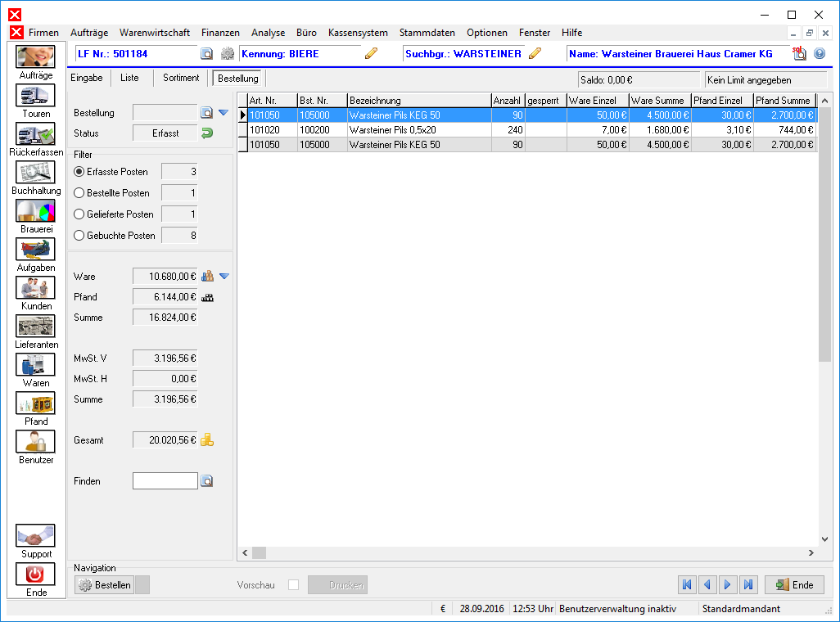This screenshot has height=622, width=840.
Task: Open the Firmen menu
Action: point(43,33)
